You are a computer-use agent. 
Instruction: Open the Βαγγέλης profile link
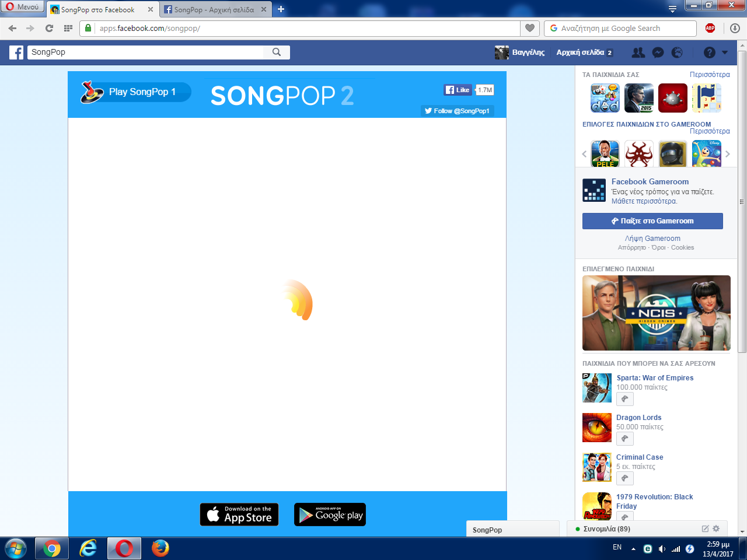coord(520,52)
